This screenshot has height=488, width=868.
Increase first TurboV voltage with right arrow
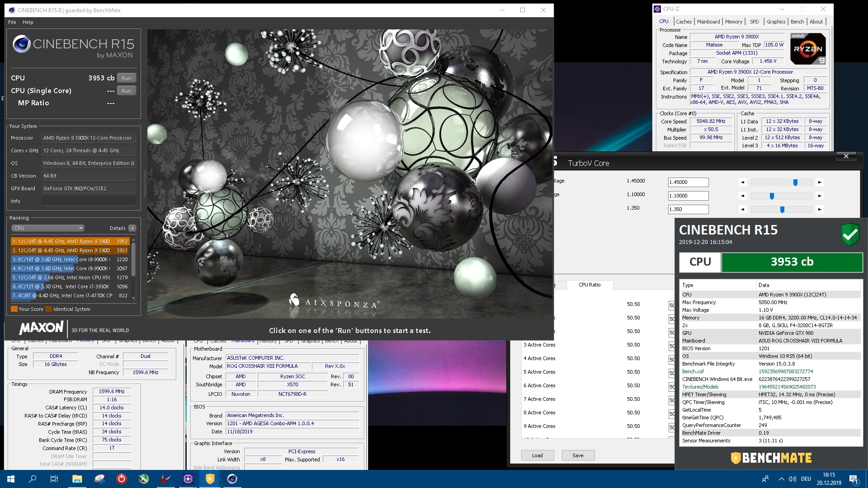tap(820, 183)
